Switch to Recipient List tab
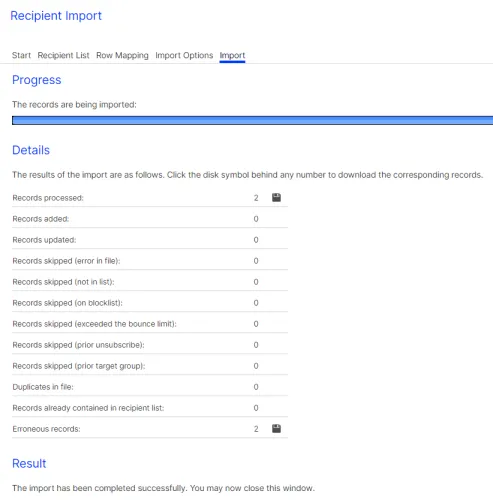 (63, 55)
